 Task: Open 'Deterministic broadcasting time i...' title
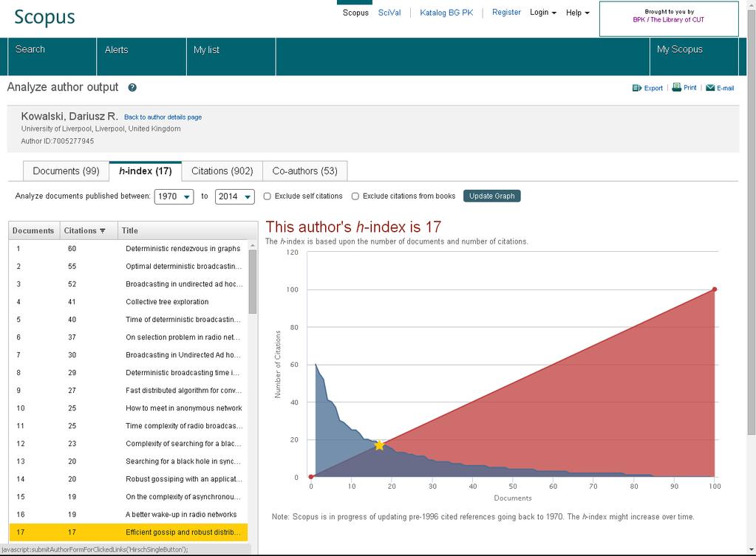pyautogui.click(x=183, y=373)
